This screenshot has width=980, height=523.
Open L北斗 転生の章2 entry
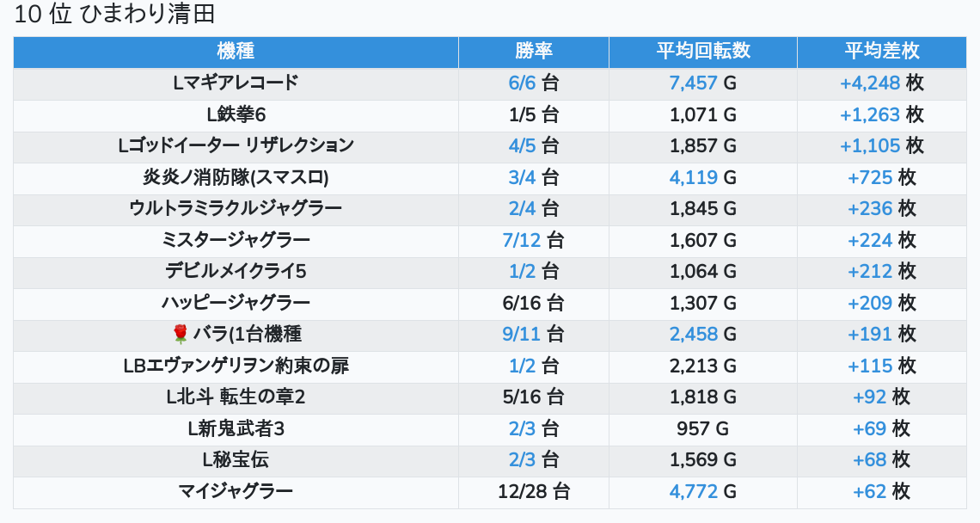click(236, 397)
